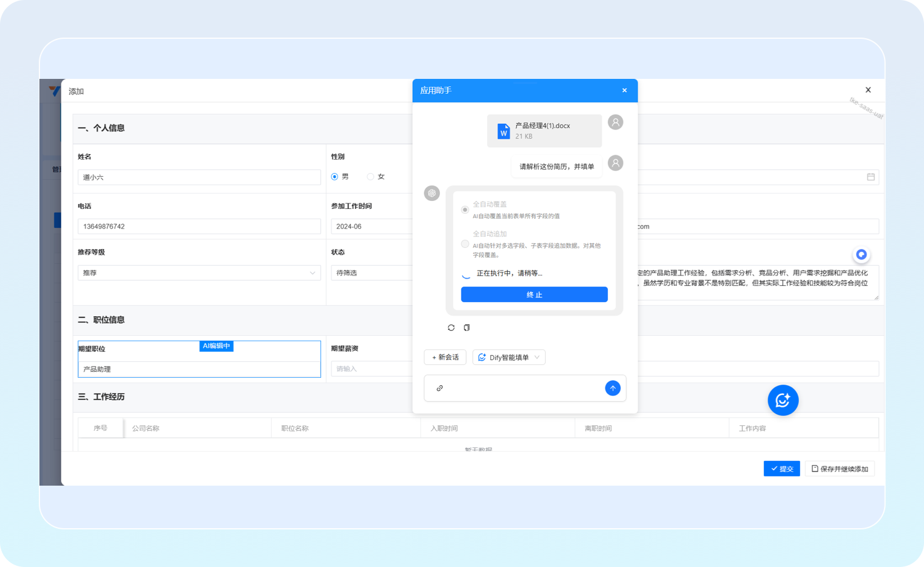Open the 状态 dropdown showing 待筛选
Image resolution: width=924 pixels, height=567 pixels.
pos(370,273)
